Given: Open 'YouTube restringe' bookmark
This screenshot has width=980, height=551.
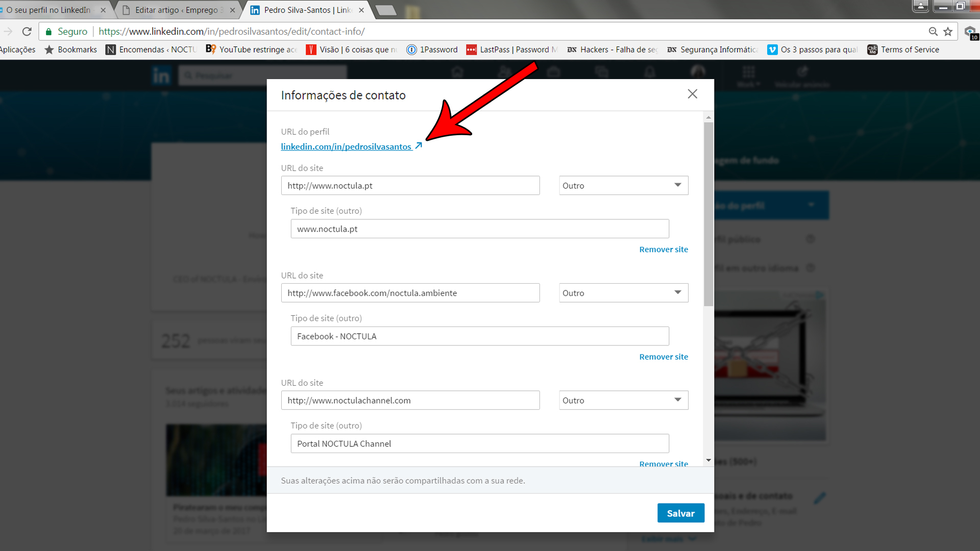Looking at the screenshot, I should 252,49.
